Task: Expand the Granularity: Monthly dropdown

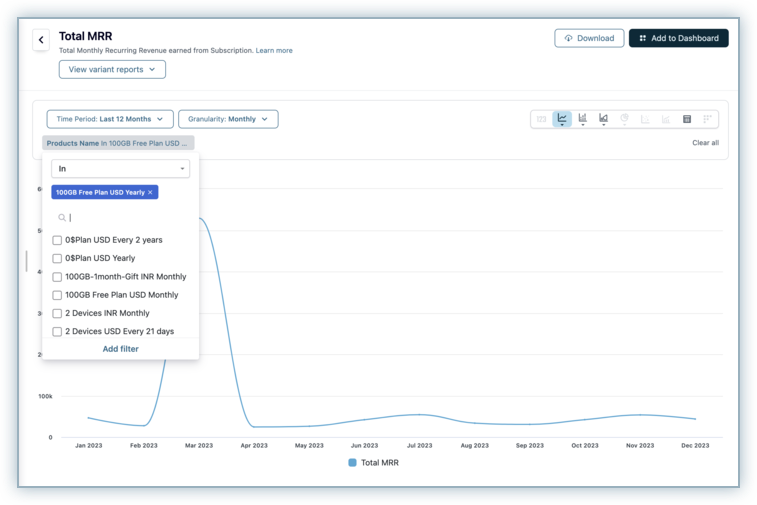Action: 228,119
